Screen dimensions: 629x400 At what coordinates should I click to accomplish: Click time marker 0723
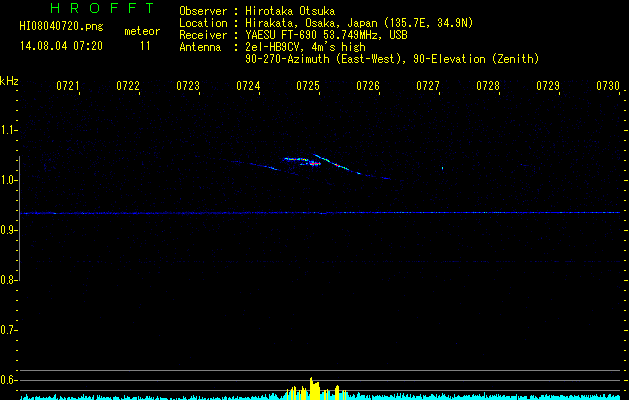tap(188, 86)
